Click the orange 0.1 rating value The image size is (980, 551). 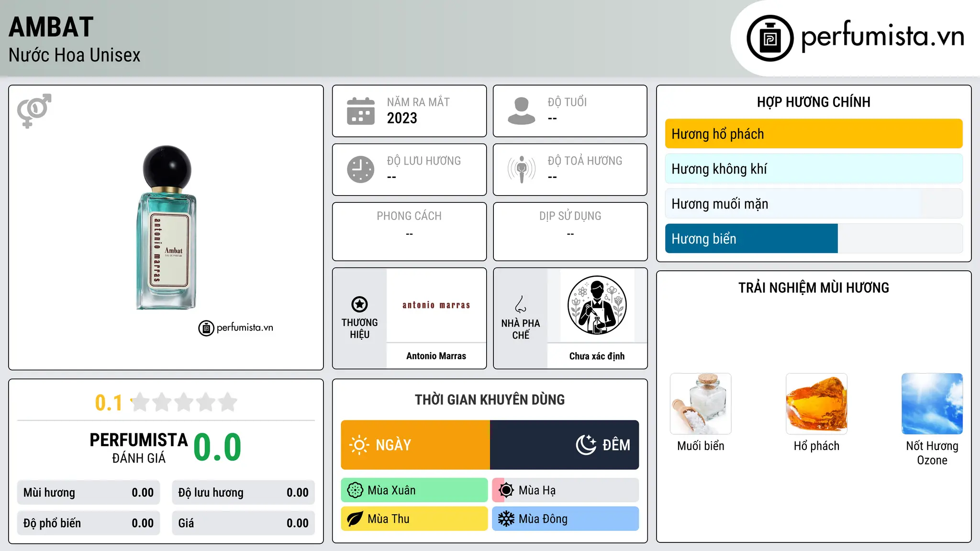coord(109,403)
